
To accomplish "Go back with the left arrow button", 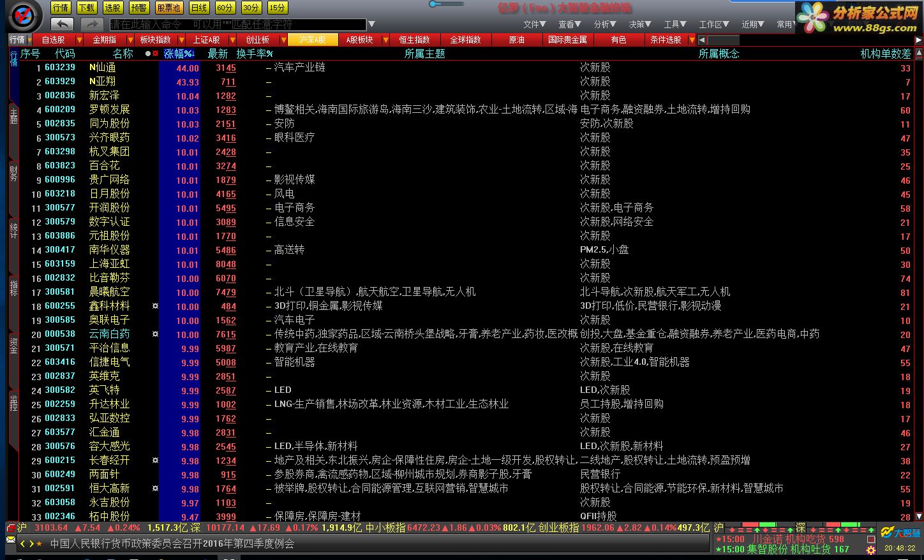I will coord(62,24).
